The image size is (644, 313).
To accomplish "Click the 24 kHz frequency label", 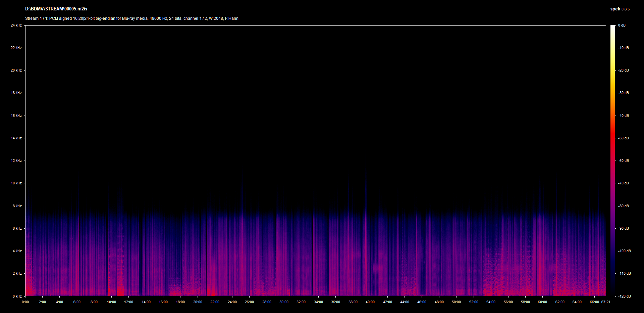I will 16,25.
